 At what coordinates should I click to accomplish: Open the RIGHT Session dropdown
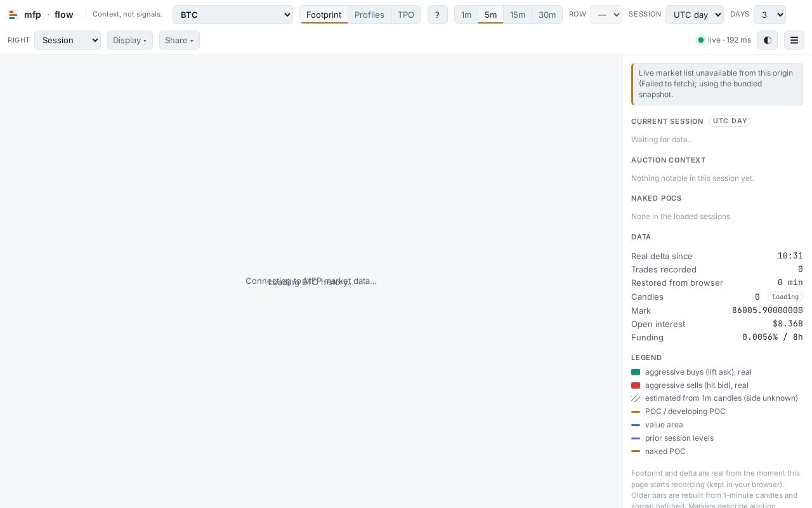[67, 40]
